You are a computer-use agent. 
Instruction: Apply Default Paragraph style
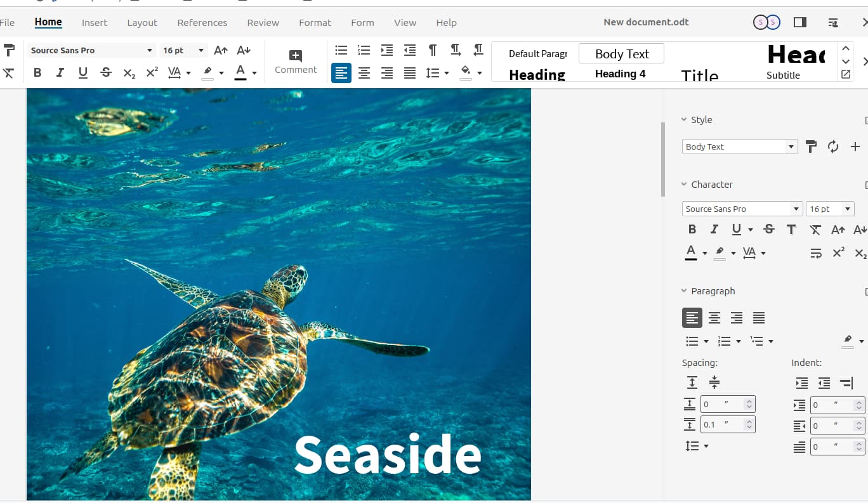[x=537, y=54]
